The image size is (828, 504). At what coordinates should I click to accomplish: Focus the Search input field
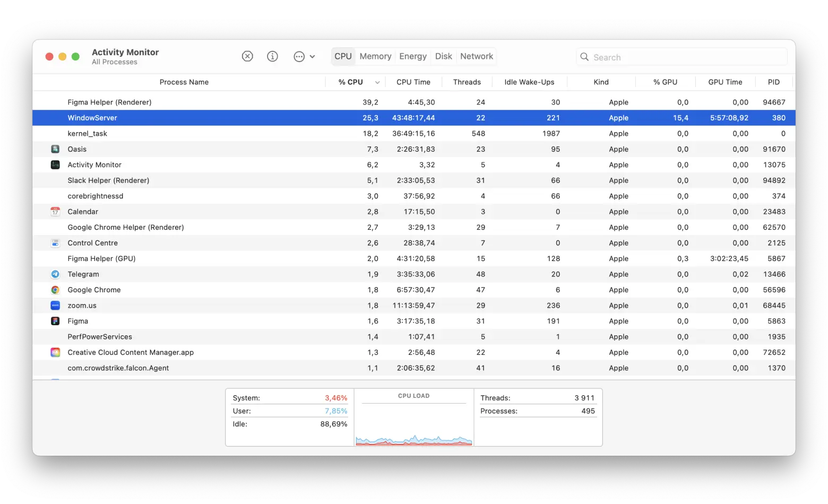coord(682,57)
